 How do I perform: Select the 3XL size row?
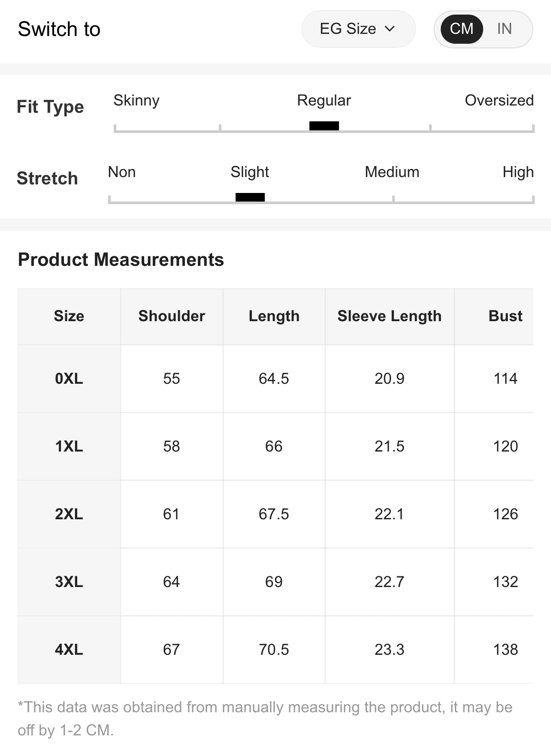(x=69, y=582)
